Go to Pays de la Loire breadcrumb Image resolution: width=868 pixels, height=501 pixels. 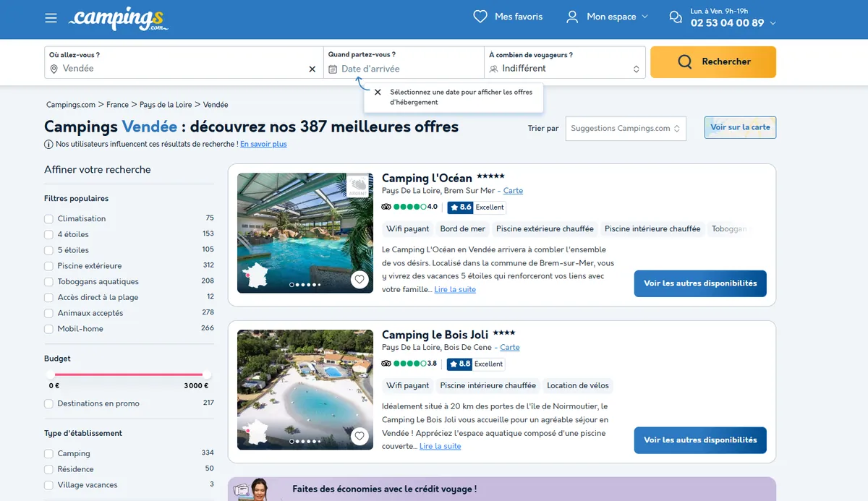click(166, 105)
